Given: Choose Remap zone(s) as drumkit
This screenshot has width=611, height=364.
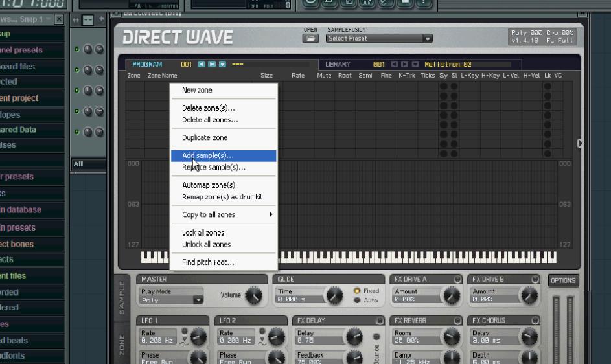Looking at the screenshot, I should (224, 197).
